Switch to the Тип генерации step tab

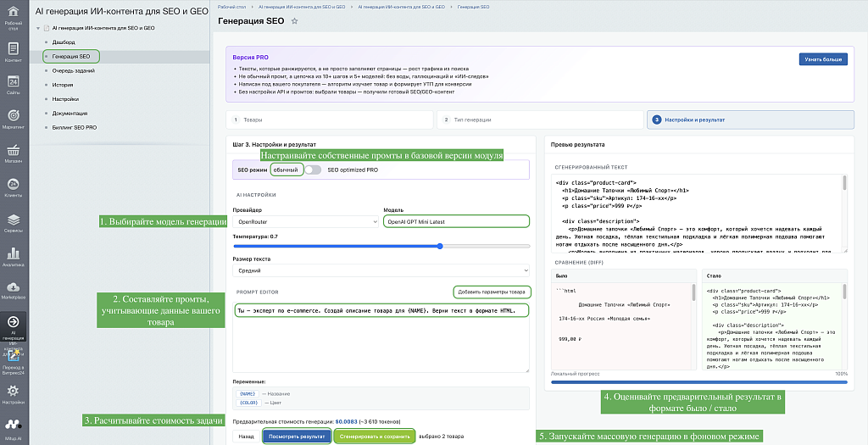coord(540,120)
